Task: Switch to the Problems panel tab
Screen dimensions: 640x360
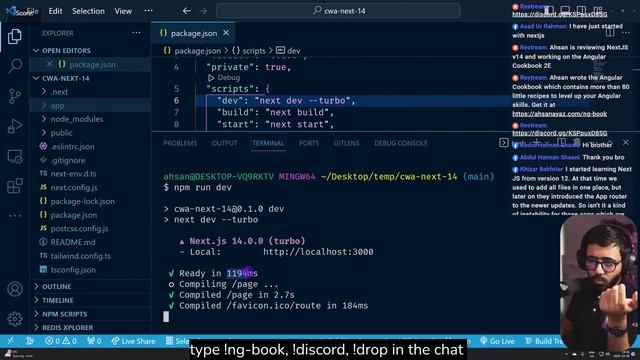Action: pyautogui.click(x=180, y=143)
